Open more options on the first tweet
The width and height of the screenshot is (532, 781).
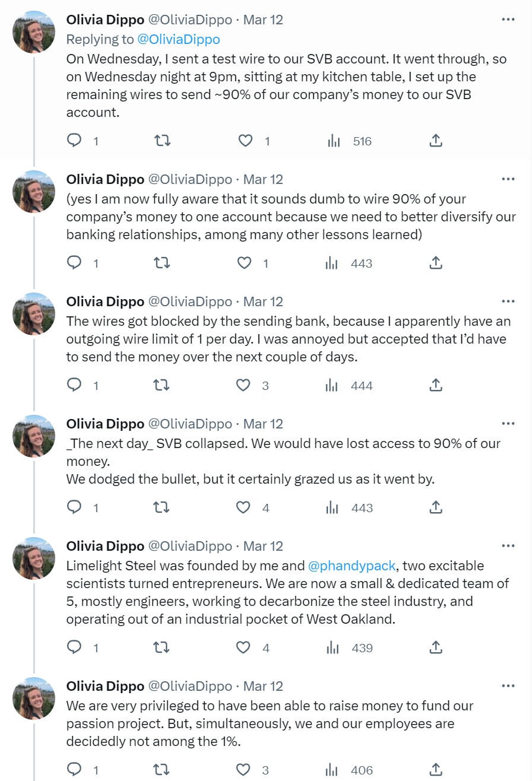[x=508, y=20]
